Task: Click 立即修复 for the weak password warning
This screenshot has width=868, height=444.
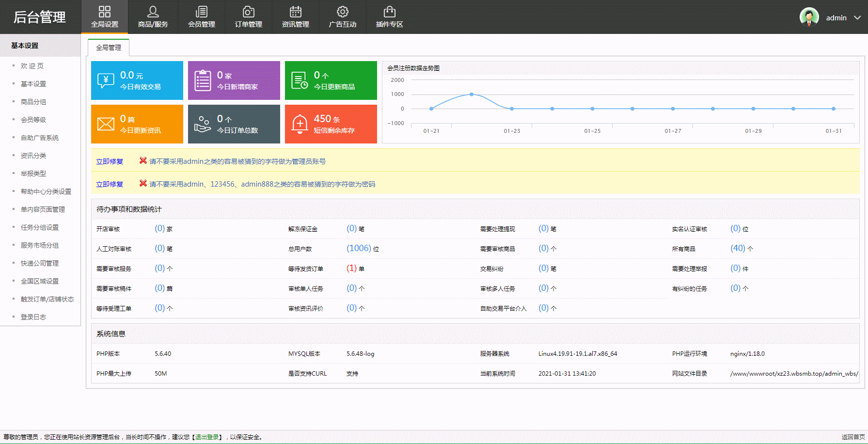Action: pos(110,184)
